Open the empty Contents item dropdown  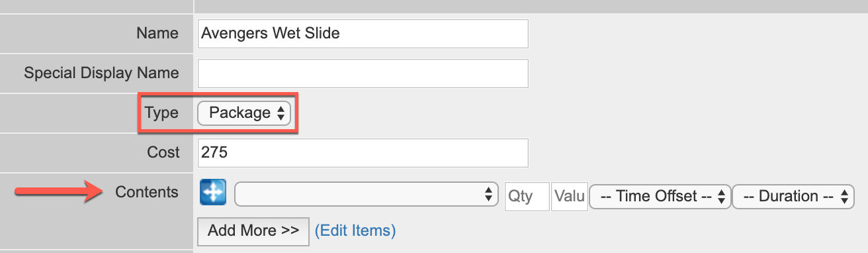pyautogui.click(x=367, y=195)
